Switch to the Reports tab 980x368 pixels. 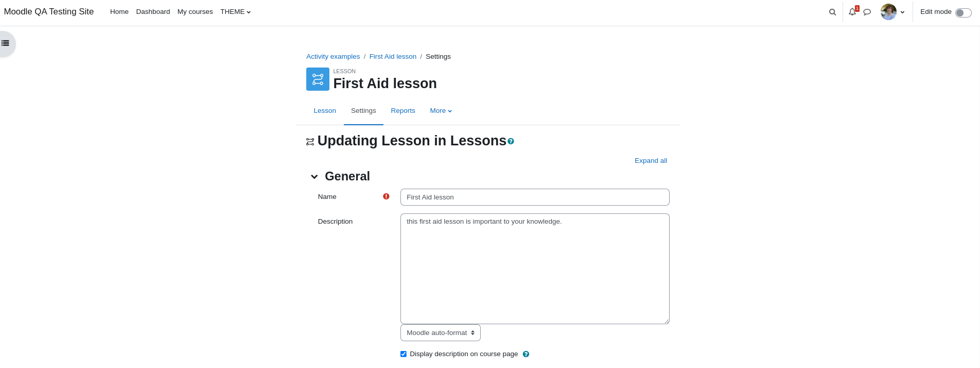tap(403, 111)
